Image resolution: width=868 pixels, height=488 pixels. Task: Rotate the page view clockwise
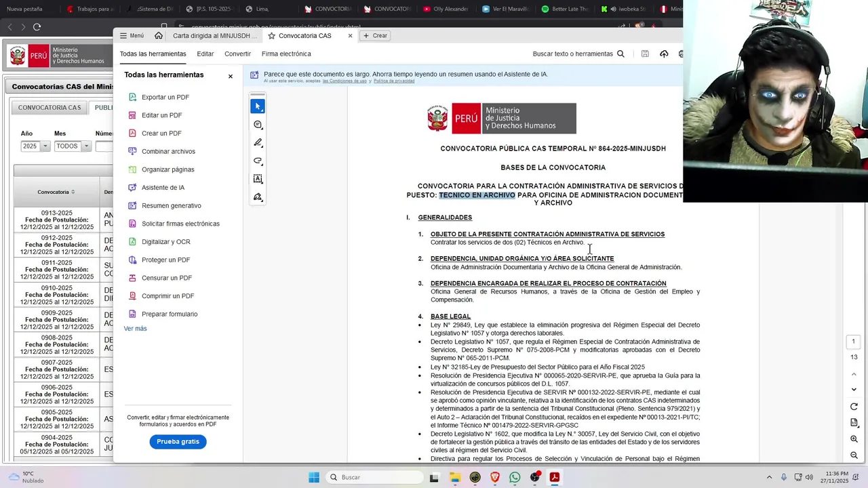pos(854,407)
